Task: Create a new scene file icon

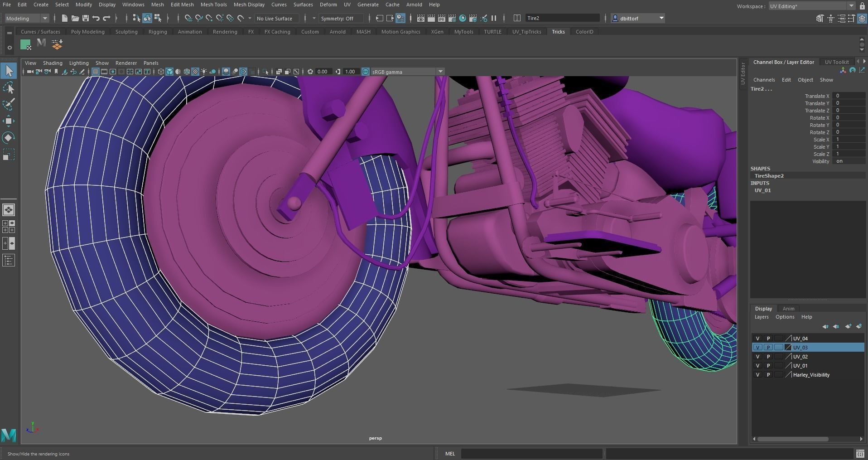Action: (x=64, y=18)
